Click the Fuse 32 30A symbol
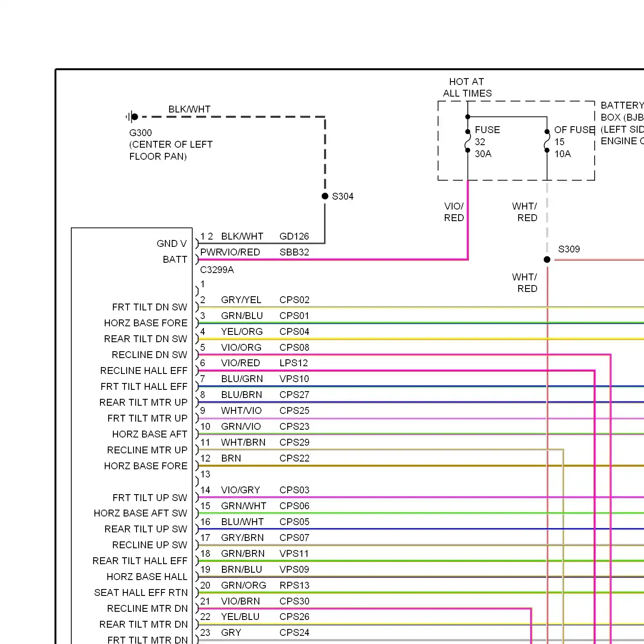Viewport: 644px width, 644px height. (468, 141)
